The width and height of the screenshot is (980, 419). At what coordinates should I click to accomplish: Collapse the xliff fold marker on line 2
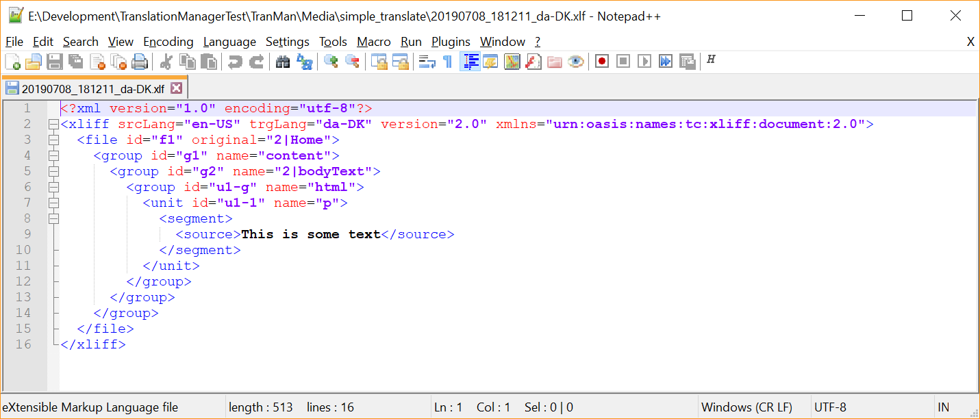click(x=53, y=125)
